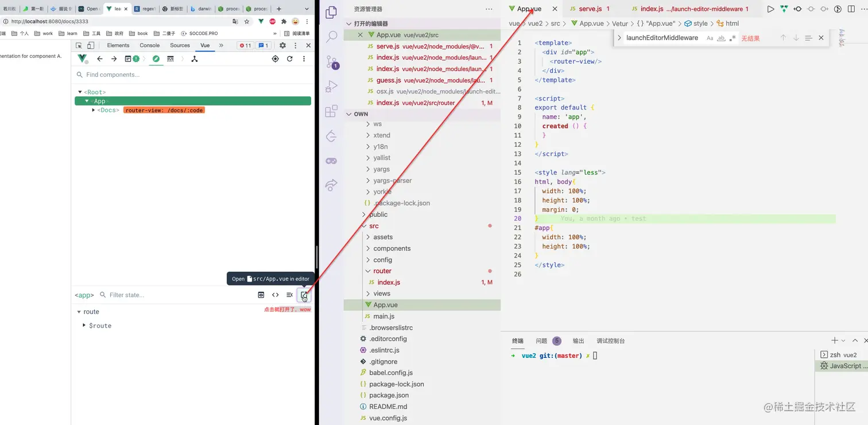Open vue.config.js in the file tree
The height and width of the screenshot is (425, 868).
pyautogui.click(x=388, y=418)
